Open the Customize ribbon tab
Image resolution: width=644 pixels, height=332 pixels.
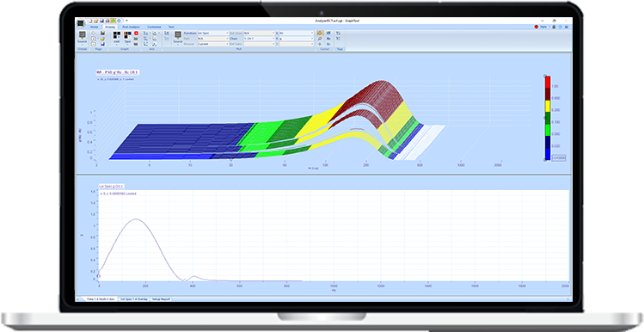tap(155, 27)
